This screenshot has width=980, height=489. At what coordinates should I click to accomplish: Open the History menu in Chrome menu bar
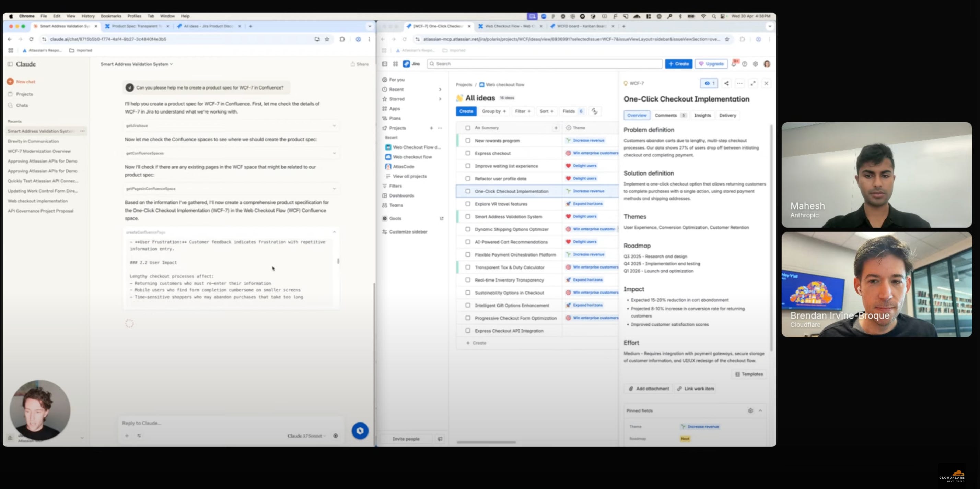(88, 16)
